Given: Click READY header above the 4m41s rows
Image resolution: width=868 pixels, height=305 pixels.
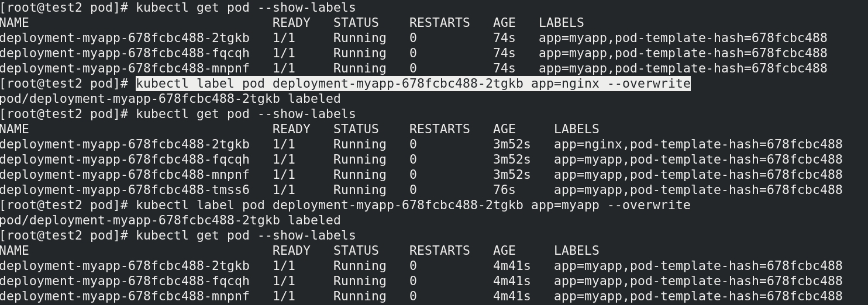Looking at the screenshot, I should pyautogui.click(x=291, y=251).
